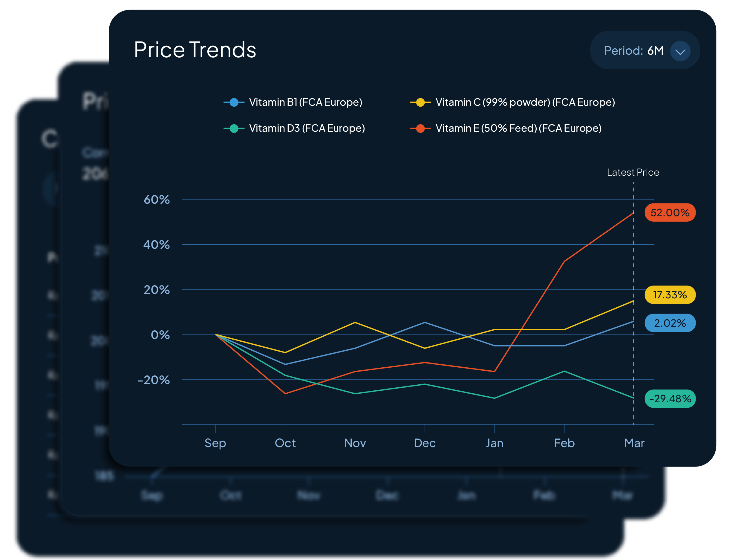Click the blue 2.02% price badge
Viewport: 747px width, 560px height.
tap(670, 323)
